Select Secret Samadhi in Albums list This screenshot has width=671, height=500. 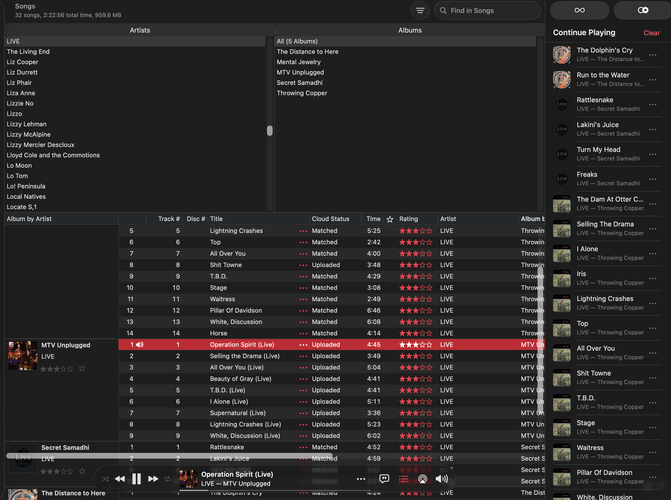405,83
